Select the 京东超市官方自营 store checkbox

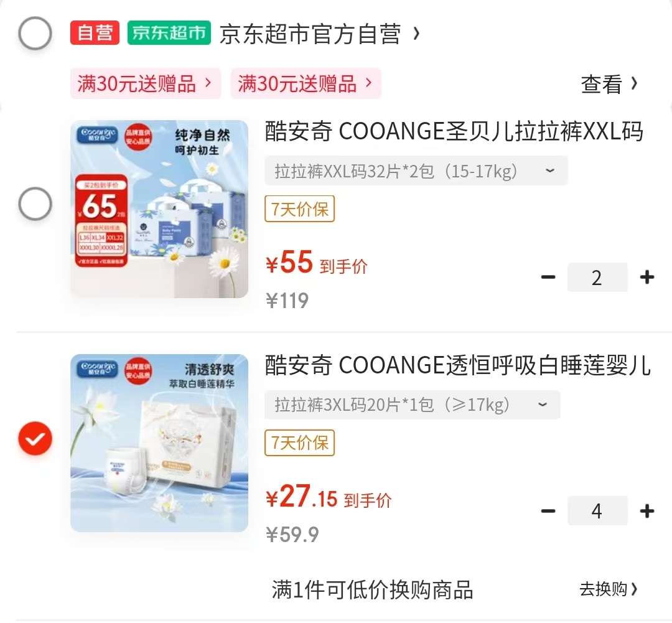[x=35, y=34]
